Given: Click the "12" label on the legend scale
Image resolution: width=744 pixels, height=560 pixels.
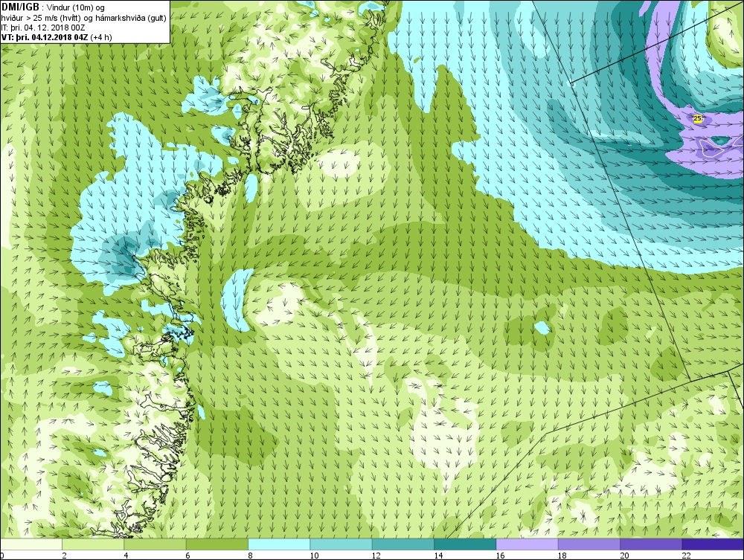Looking at the screenshot, I should [376, 556].
